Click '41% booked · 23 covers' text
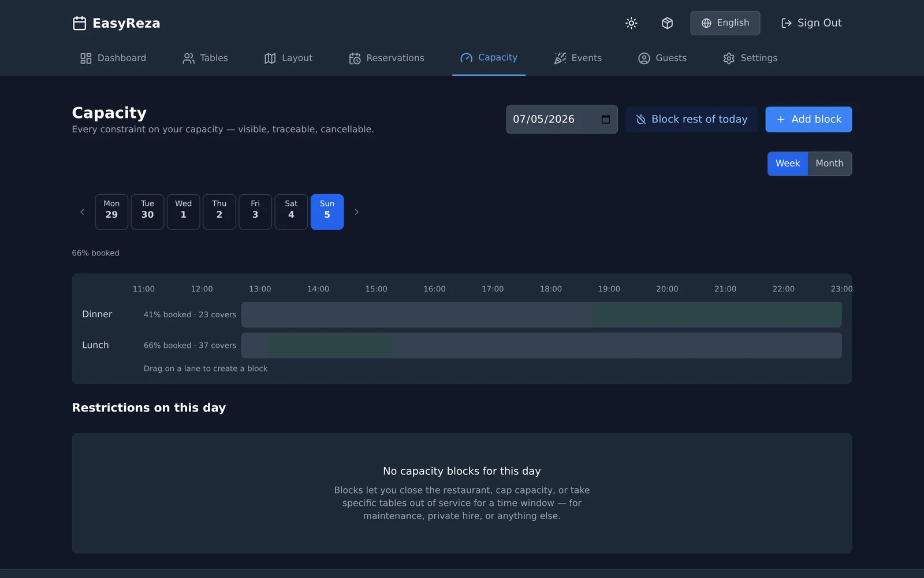This screenshot has height=578, width=924. 190,315
